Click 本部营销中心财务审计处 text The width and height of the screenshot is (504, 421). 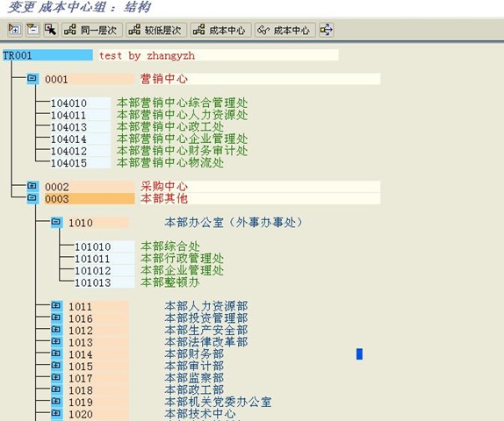(x=182, y=150)
